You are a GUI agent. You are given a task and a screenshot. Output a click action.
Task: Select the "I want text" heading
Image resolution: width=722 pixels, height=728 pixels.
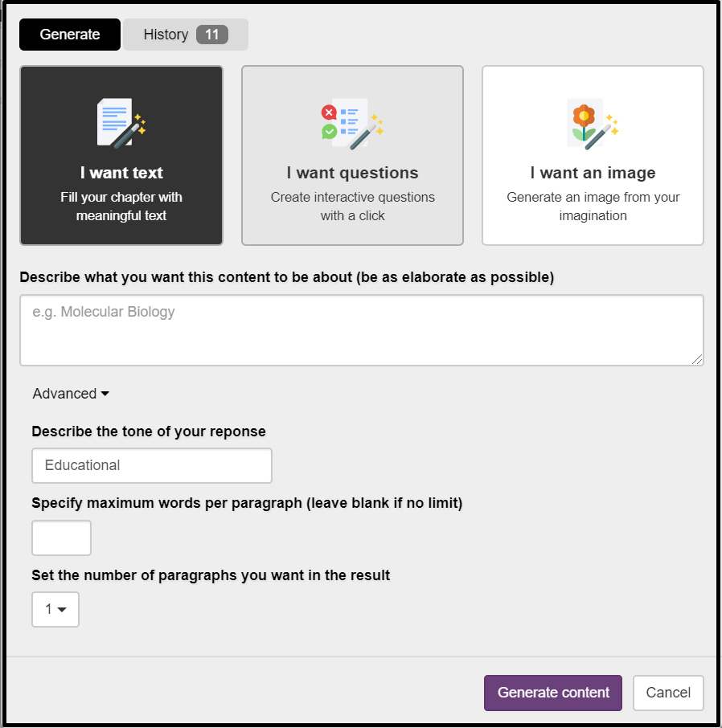121,173
